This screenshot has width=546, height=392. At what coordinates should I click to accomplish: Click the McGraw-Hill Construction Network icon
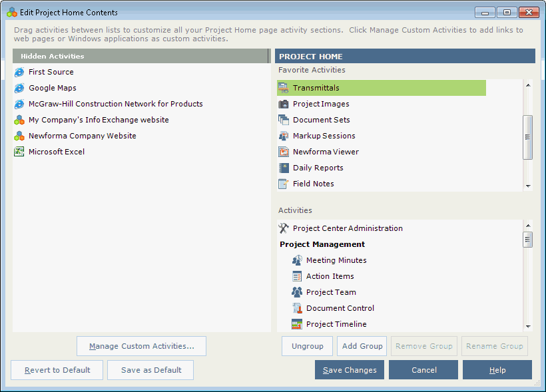pos(19,104)
